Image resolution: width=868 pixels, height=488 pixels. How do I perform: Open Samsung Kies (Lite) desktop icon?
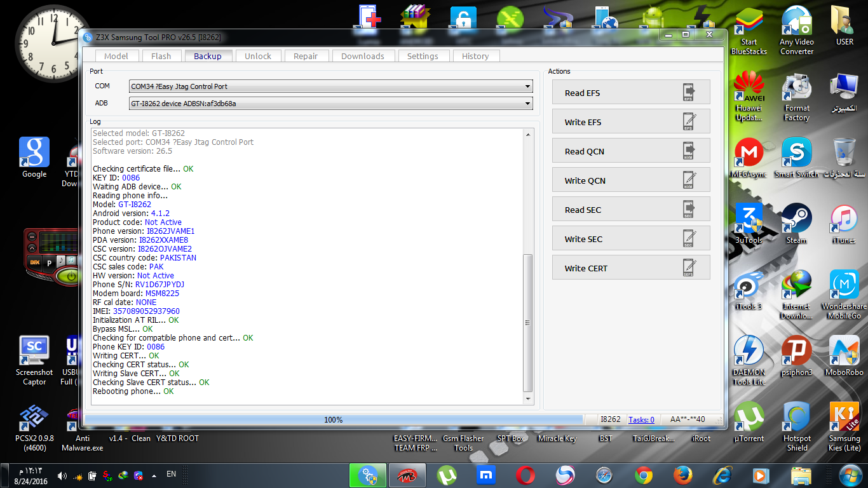click(844, 427)
